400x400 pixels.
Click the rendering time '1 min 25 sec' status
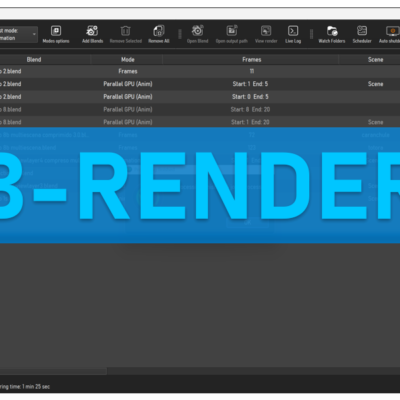click(x=36, y=387)
